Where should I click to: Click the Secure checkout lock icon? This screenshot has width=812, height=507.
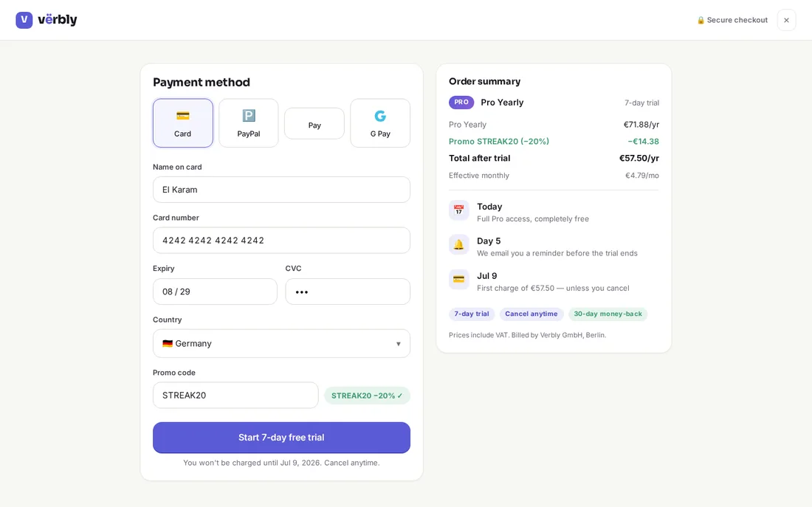[x=701, y=20]
